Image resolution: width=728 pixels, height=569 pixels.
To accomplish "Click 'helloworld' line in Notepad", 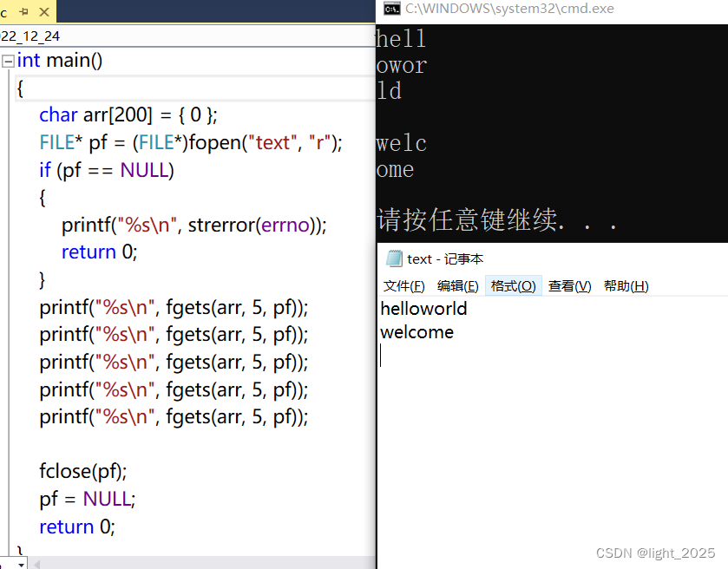I will click(423, 309).
